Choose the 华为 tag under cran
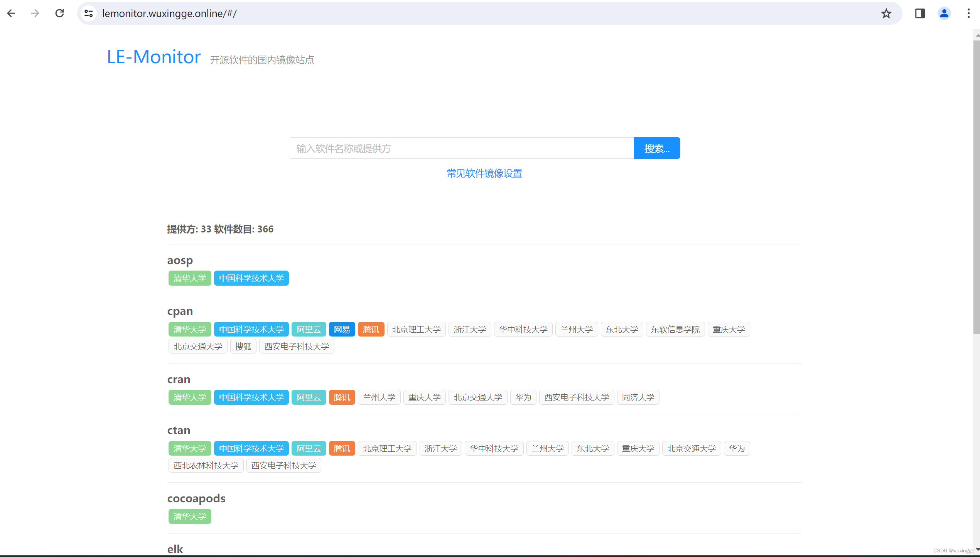 [523, 397]
